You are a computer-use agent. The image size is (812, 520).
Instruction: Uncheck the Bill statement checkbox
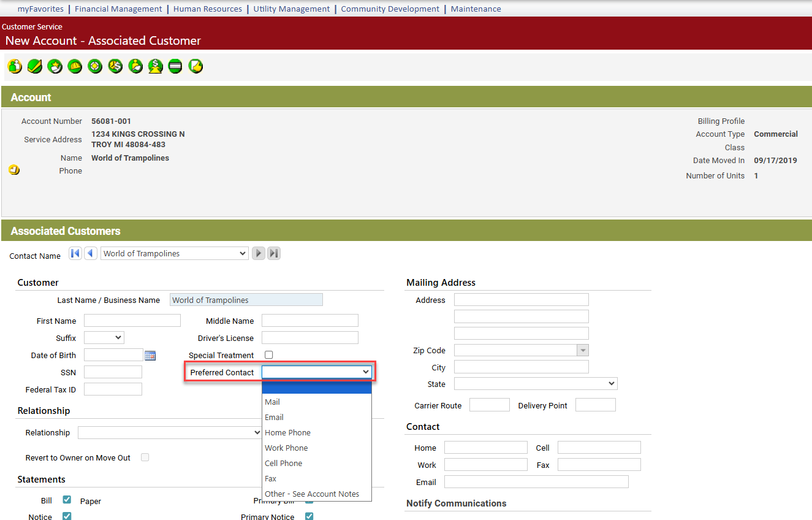click(67, 500)
